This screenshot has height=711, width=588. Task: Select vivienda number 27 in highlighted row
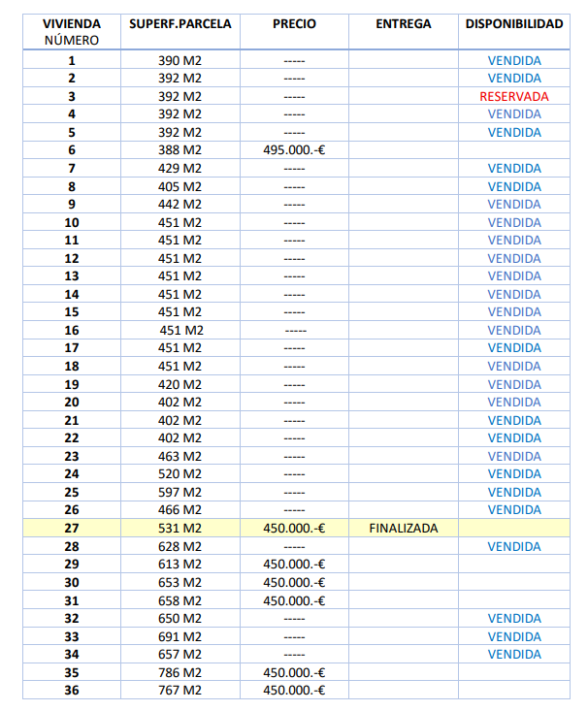(72, 529)
